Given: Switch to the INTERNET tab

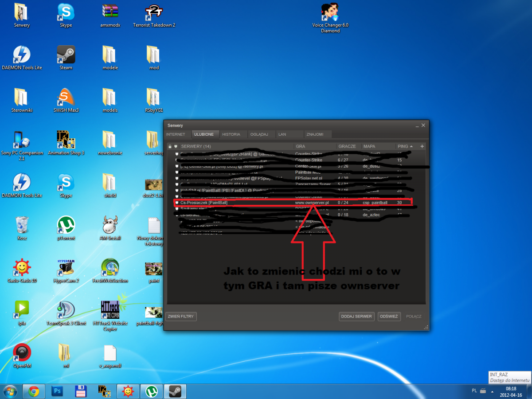Looking at the screenshot, I should 176,134.
